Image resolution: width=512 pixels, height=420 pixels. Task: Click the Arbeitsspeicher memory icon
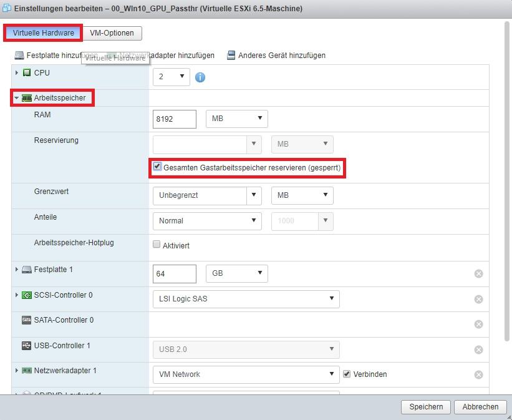27,98
